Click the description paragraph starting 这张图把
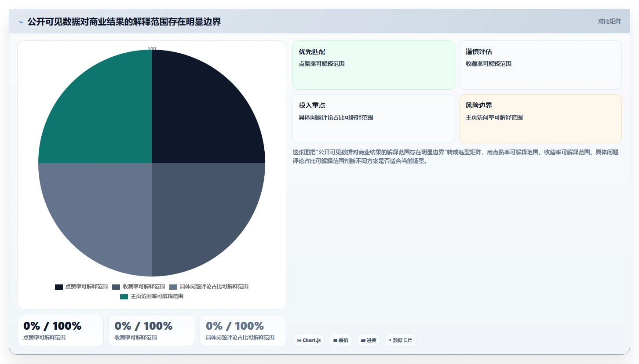 456,157
